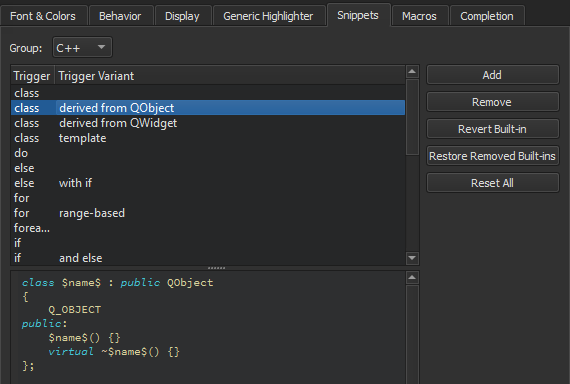
Task: Click Revert Built-in button
Action: click(492, 129)
